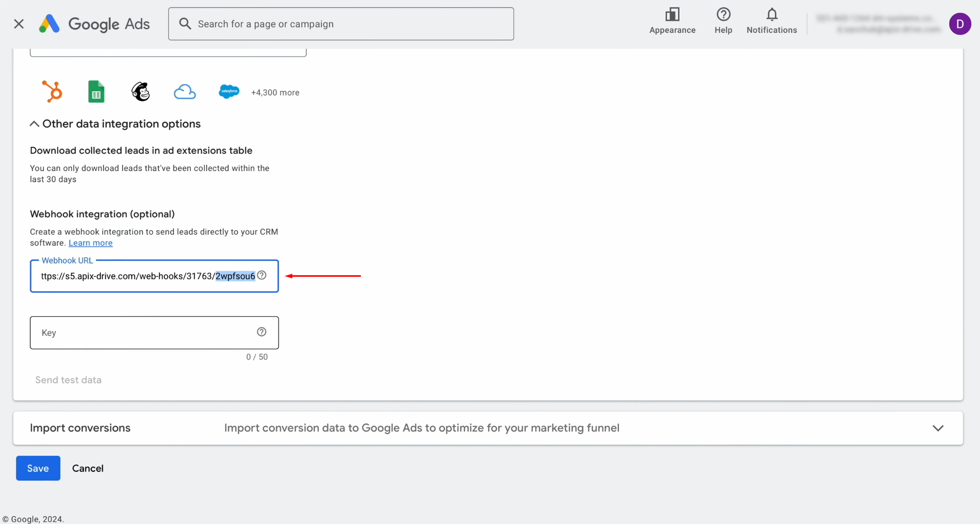980x524 pixels.
Task: Open the Learn more link about webhooks
Action: [x=90, y=243]
